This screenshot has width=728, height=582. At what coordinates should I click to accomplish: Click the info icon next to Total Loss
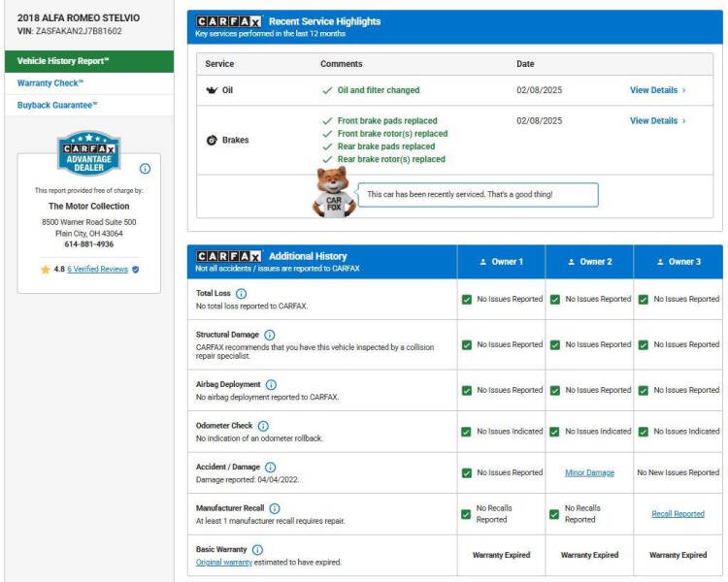coord(241,293)
